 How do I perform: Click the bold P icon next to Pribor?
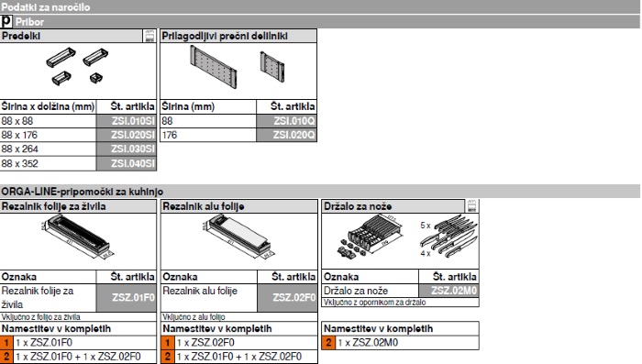coord(6,21)
